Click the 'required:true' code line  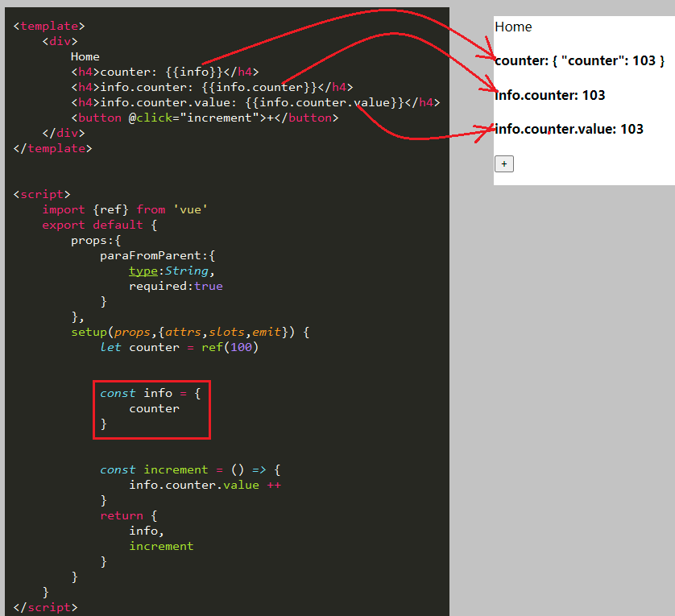click(176, 287)
